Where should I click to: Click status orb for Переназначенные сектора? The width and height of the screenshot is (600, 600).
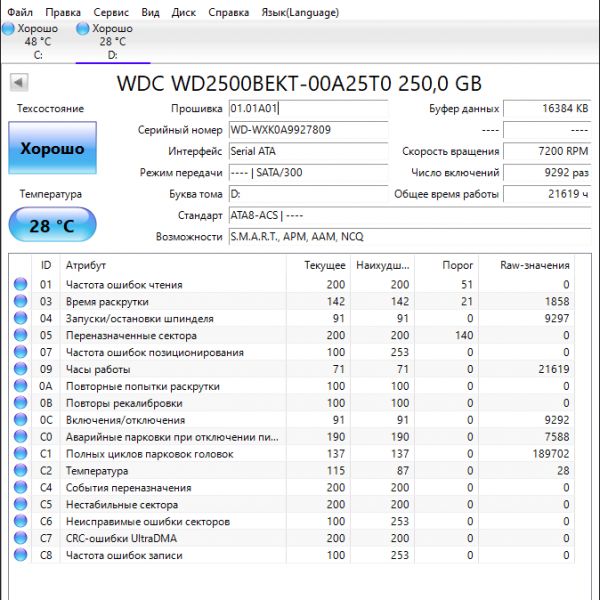point(20,335)
